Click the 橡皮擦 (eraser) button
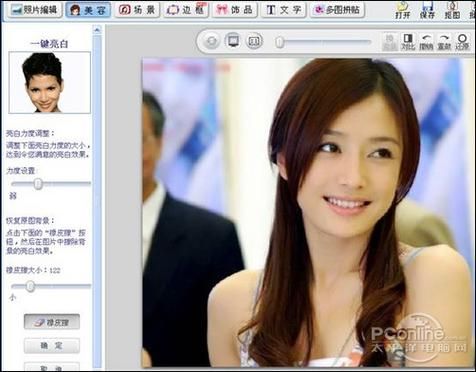This screenshot has width=476, height=372. click(x=52, y=322)
